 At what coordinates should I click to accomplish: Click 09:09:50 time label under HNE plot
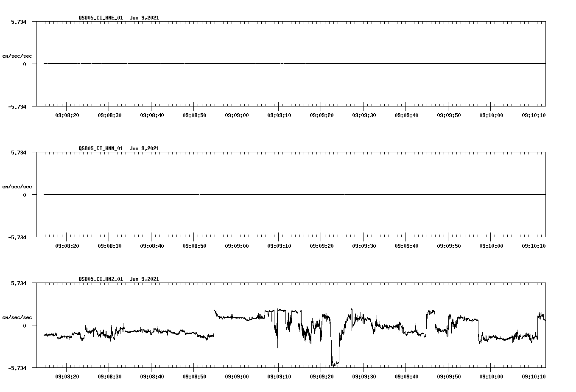point(449,115)
